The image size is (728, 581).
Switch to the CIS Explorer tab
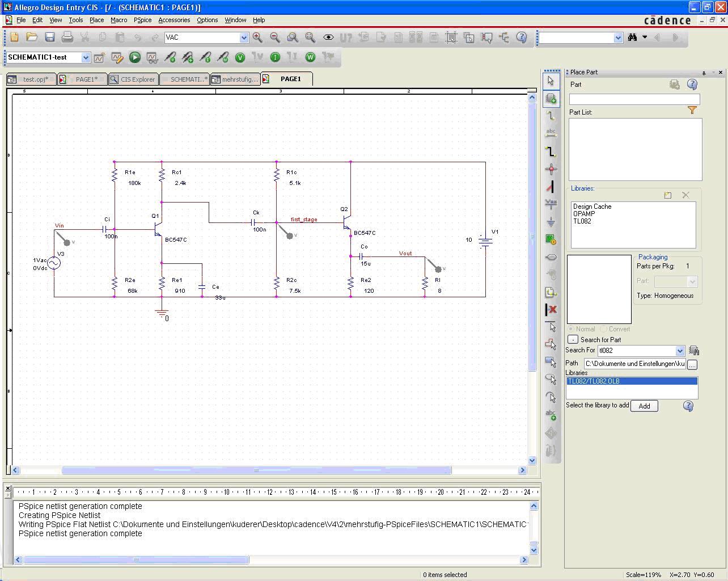[x=133, y=79]
